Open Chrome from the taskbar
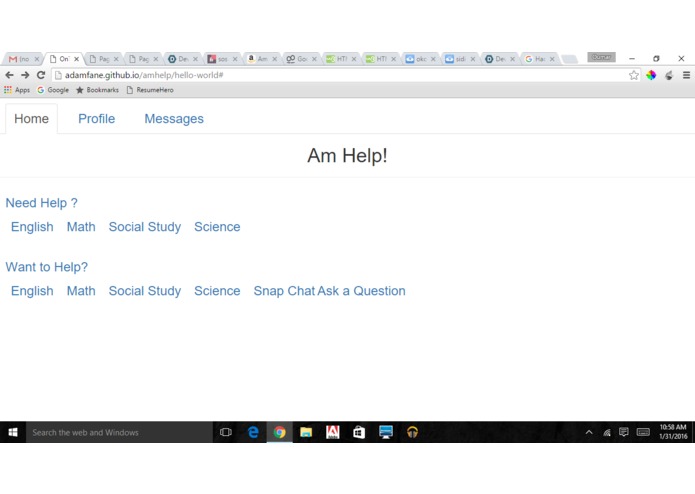The width and height of the screenshot is (695, 494). tap(279, 432)
